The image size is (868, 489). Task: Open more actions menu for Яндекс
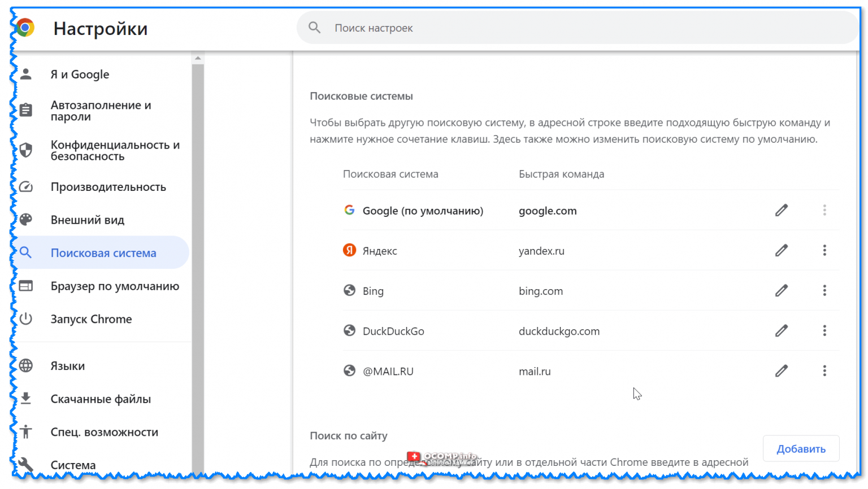824,250
